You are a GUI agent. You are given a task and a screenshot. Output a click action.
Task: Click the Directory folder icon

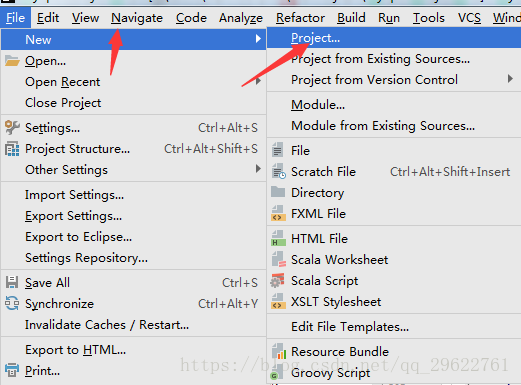click(x=278, y=192)
